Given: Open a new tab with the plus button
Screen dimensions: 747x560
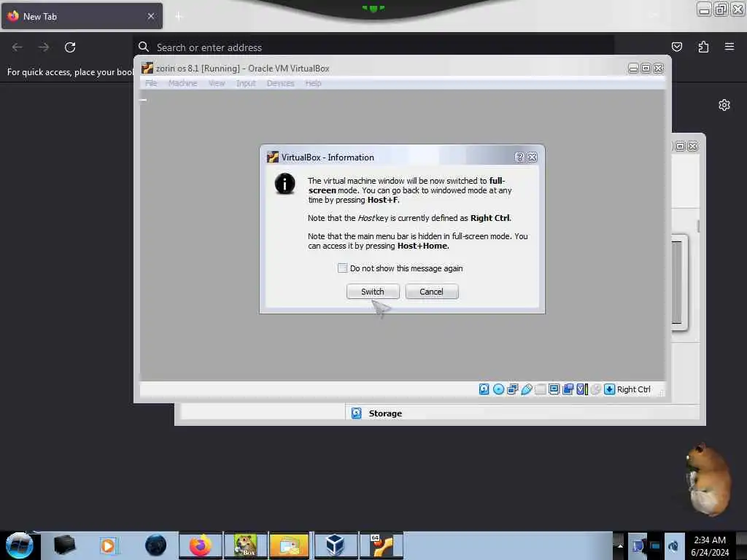Looking at the screenshot, I should click(x=179, y=17).
